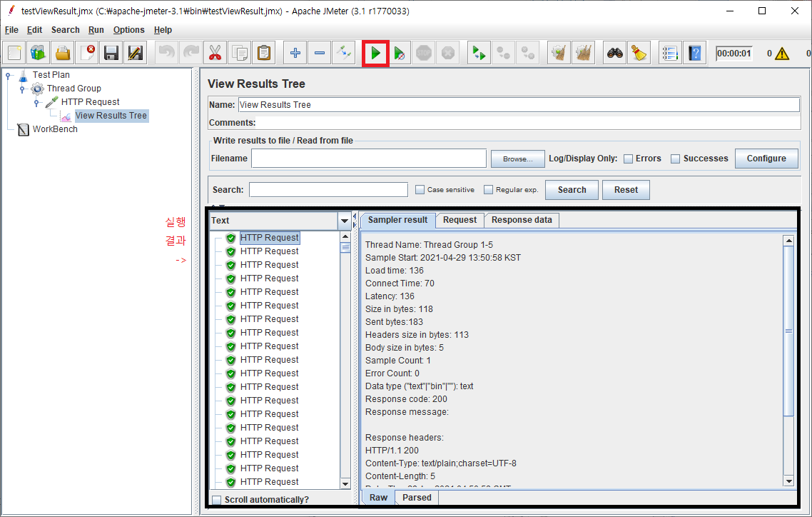Viewport: 812px width, 517px height.
Task: Collapse all nodes with the minus icon
Action: [x=320, y=53]
